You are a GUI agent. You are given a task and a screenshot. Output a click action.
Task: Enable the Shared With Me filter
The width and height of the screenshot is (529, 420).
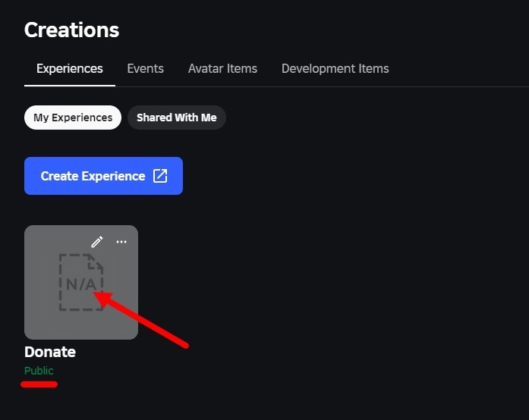[176, 118]
